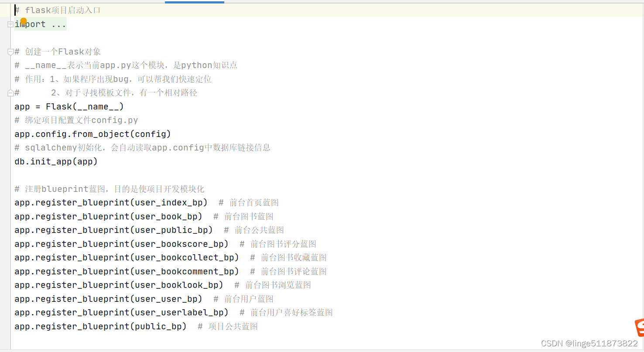Click comment '作用:1、如果程序出现bug'
The image size is (644, 352).
(113, 79)
